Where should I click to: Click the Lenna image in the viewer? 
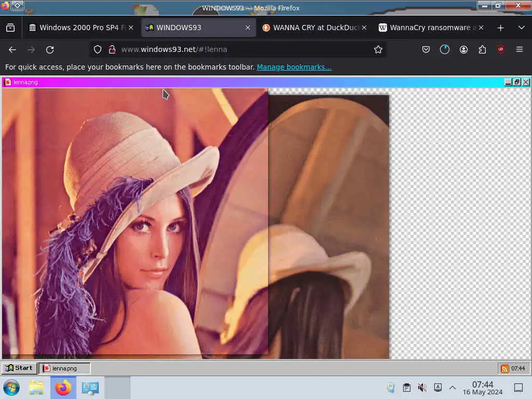pos(135,221)
